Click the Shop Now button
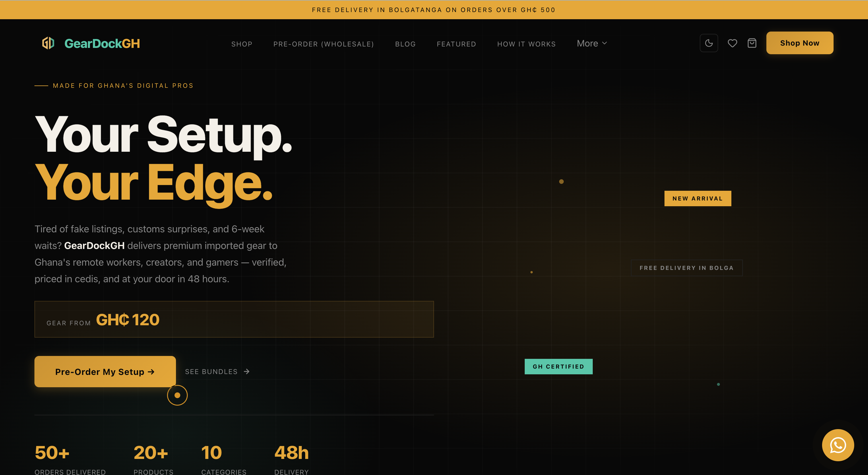 (800, 43)
